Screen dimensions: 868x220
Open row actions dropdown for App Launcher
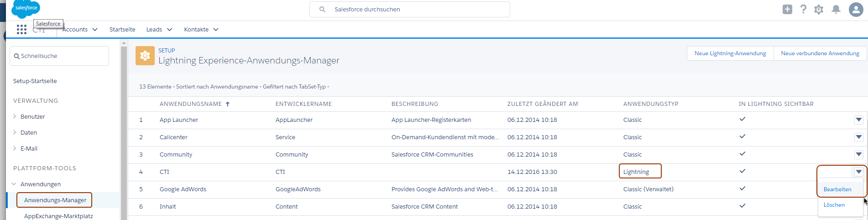pos(858,120)
